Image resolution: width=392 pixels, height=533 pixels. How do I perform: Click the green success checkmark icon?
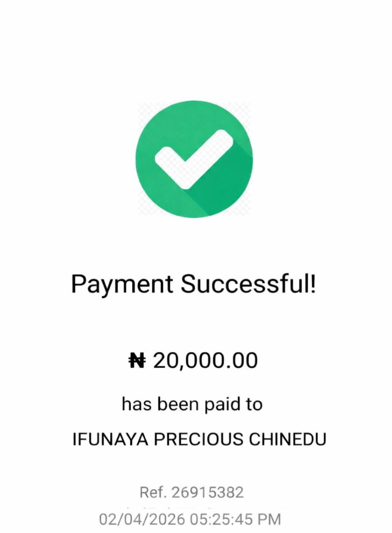194,159
